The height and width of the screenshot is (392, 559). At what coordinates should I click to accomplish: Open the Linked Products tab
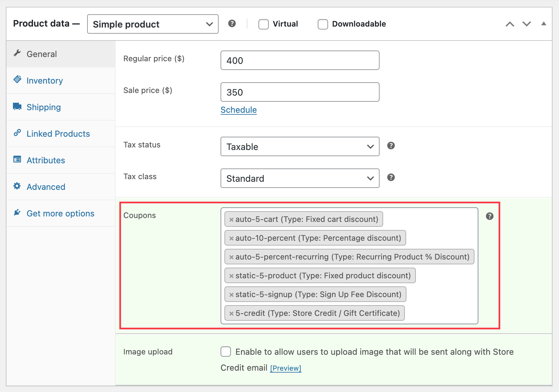[x=58, y=134]
